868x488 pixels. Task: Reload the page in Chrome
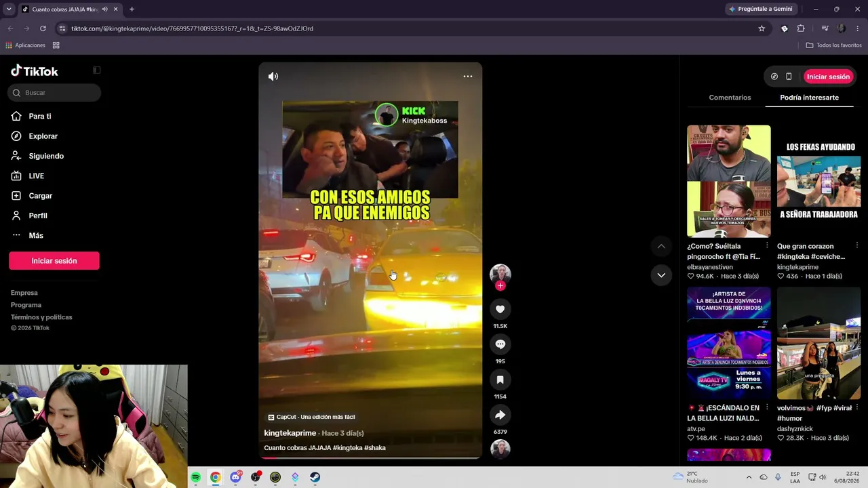43,28
